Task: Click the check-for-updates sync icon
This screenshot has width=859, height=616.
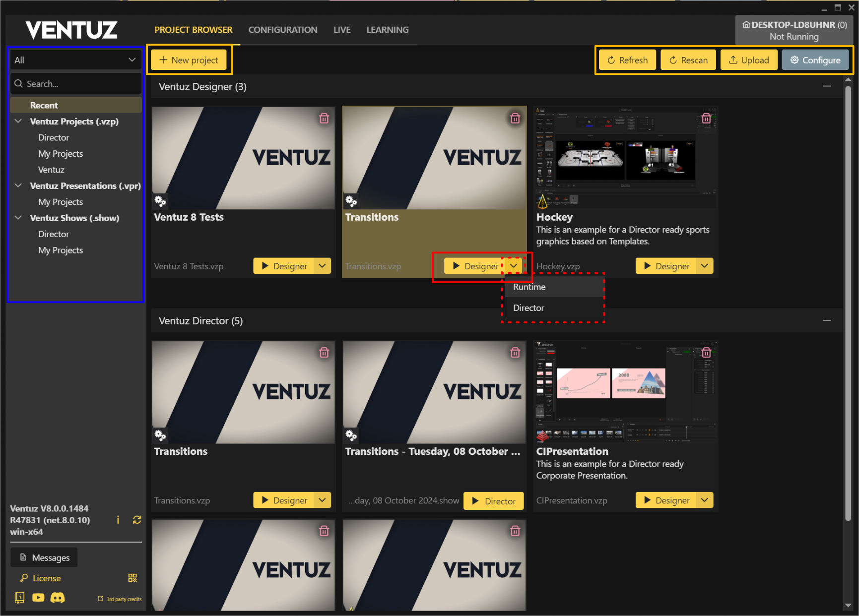Action: coord(137,520)
